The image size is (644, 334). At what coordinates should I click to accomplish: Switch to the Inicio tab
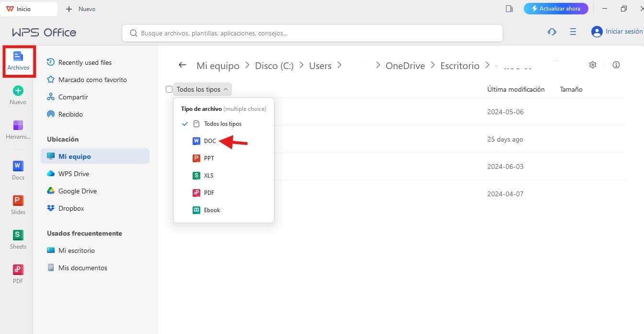coord(23,8)
